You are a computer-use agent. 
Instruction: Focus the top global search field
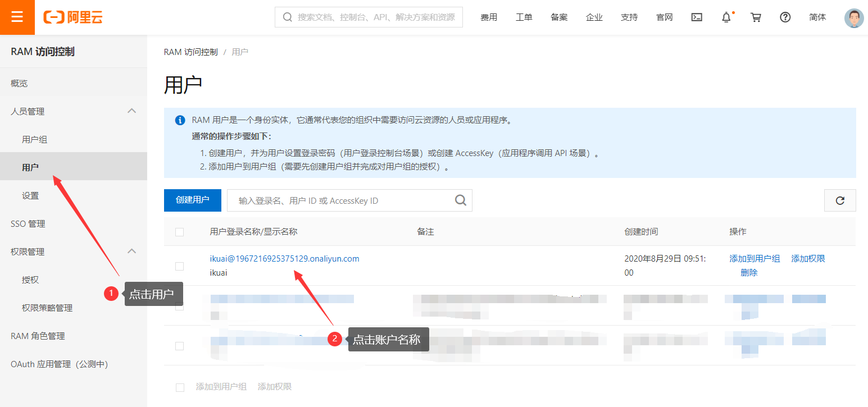(x=369, y=17)
